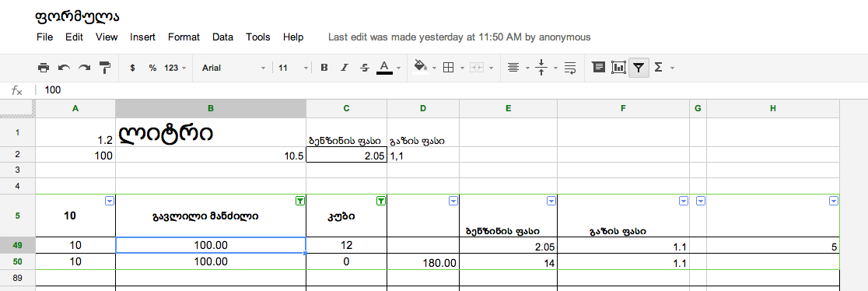Click cell C2 with value 2.05
Viewport: 868px width, 291px height.
(347, 156)
